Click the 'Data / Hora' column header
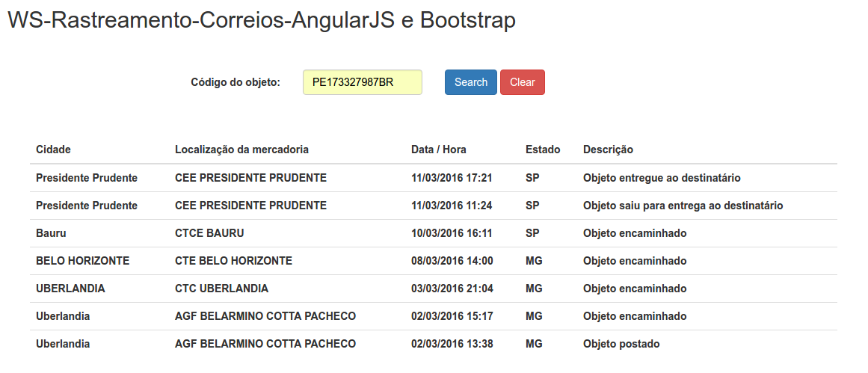Screen dimensions: 868x373 (x=438, y=149)
